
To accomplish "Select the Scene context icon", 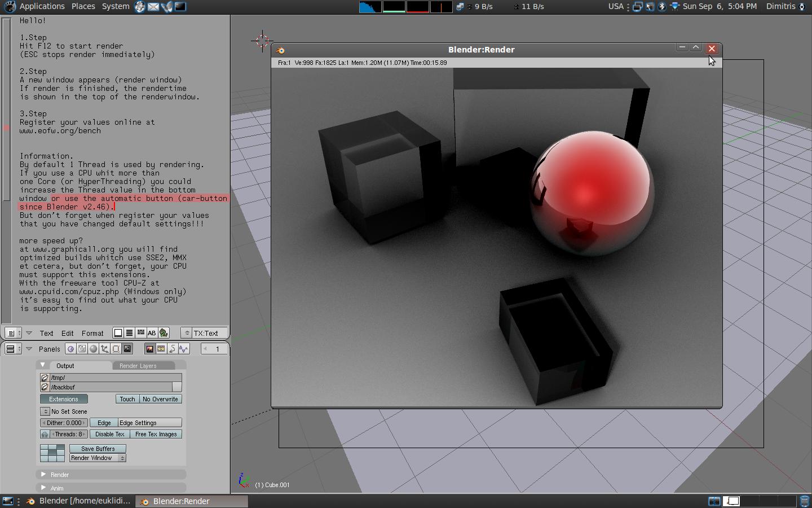I will tap(127, 349).
